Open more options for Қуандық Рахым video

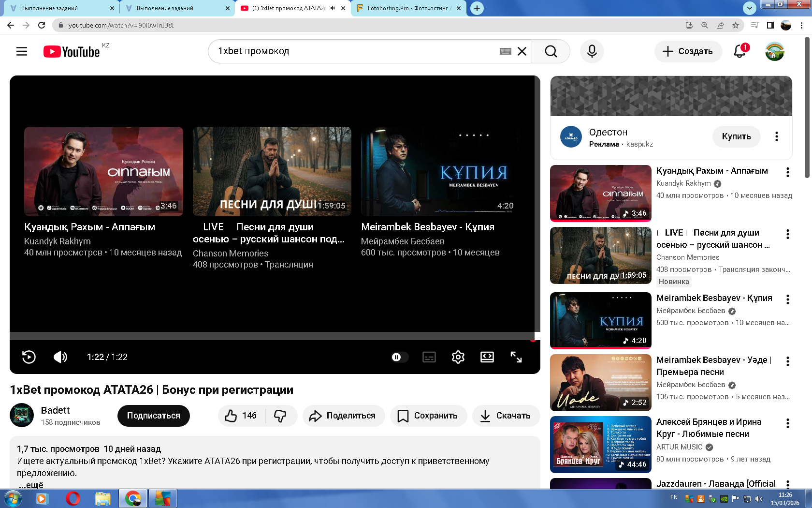tap(787, 172)
